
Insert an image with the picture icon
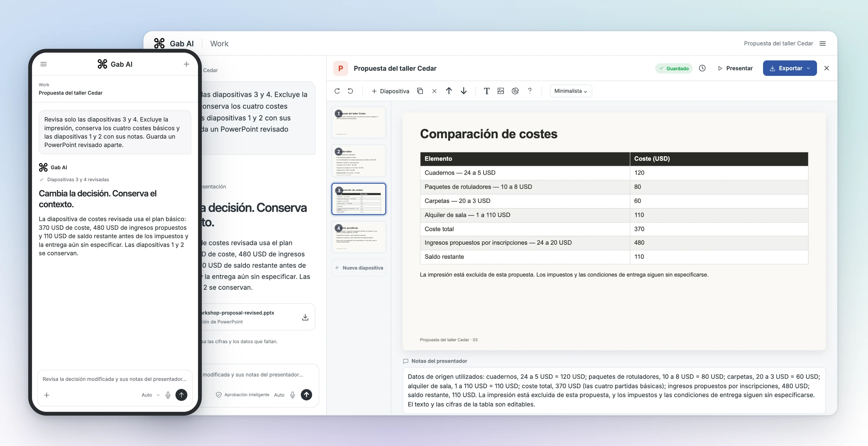click(x=501, y=91)
